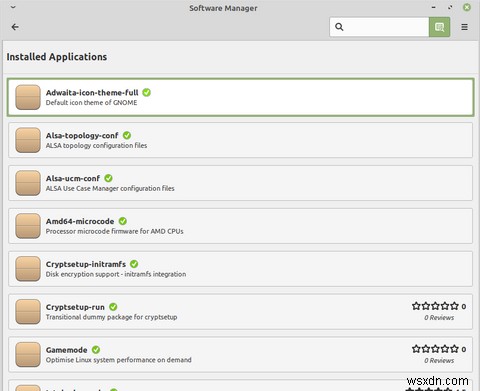Viewport: 480px width, 391px height.
Task: Open Adwaita-icon-theme-full title
Action: click(92, 93)
